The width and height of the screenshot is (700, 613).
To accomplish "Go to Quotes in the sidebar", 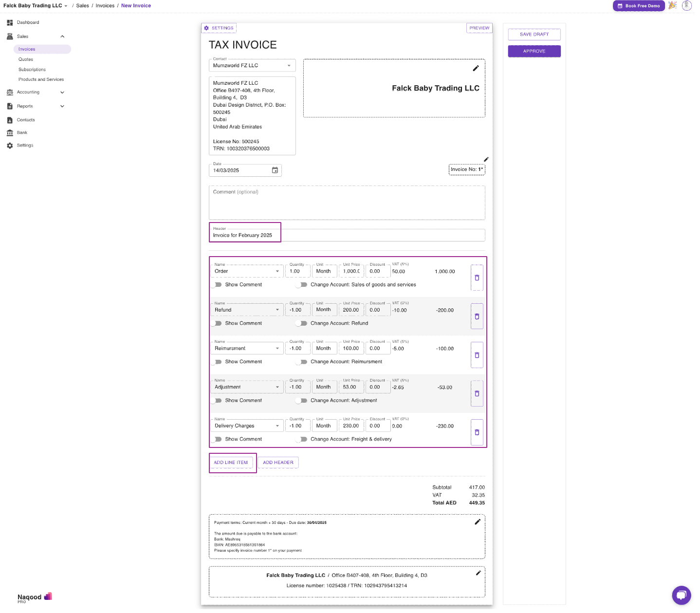I will click(x=26, y=59).
